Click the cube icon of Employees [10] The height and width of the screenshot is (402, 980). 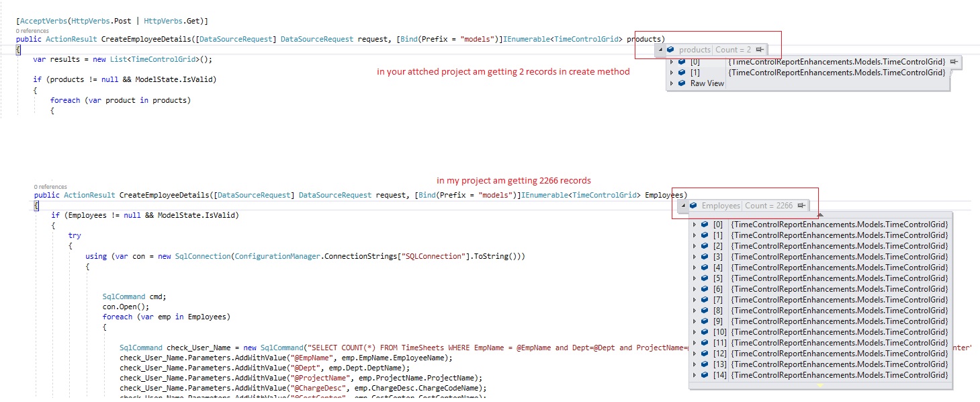pyautogui.click(x=705, y=332)
